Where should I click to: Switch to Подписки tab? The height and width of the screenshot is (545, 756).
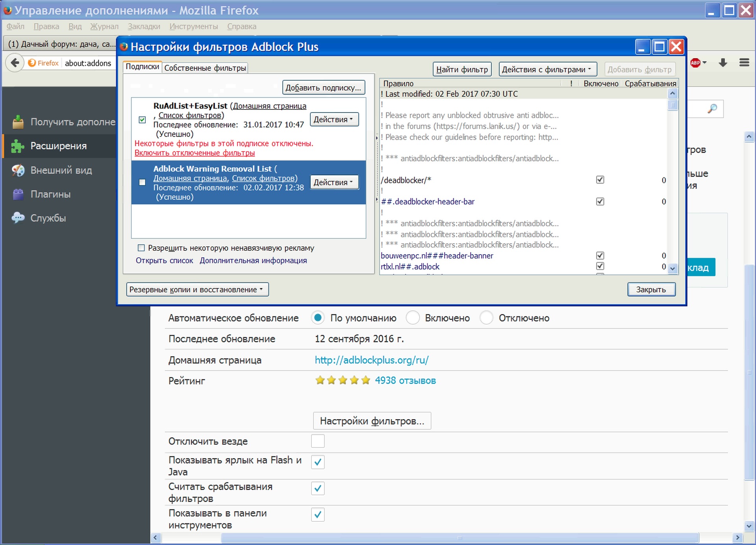(x=142, y=67)
